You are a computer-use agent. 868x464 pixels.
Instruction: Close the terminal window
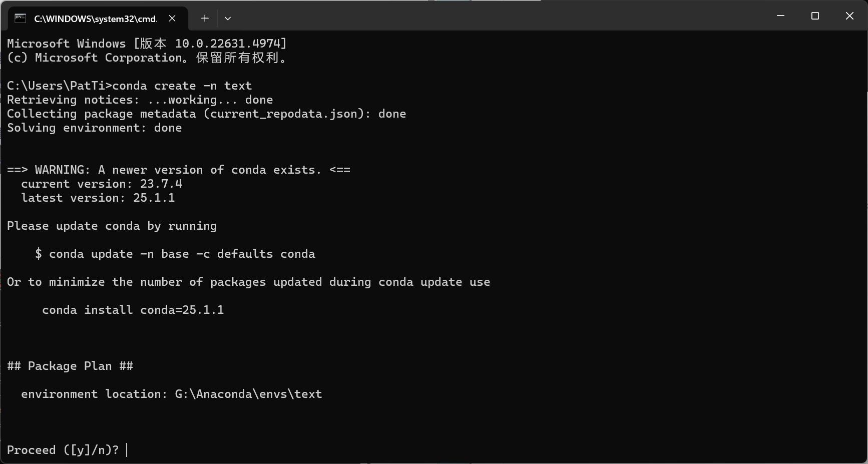click(x=849, y=16)
